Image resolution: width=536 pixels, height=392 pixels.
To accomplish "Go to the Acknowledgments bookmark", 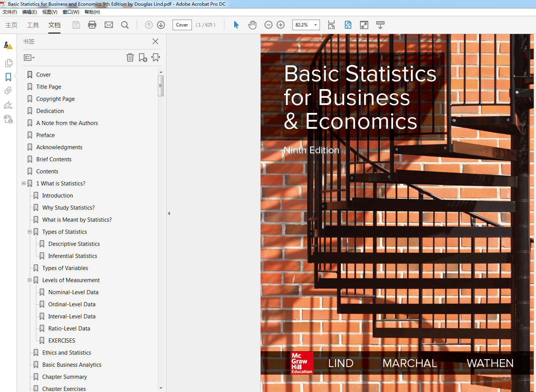I will coord(59,147).
